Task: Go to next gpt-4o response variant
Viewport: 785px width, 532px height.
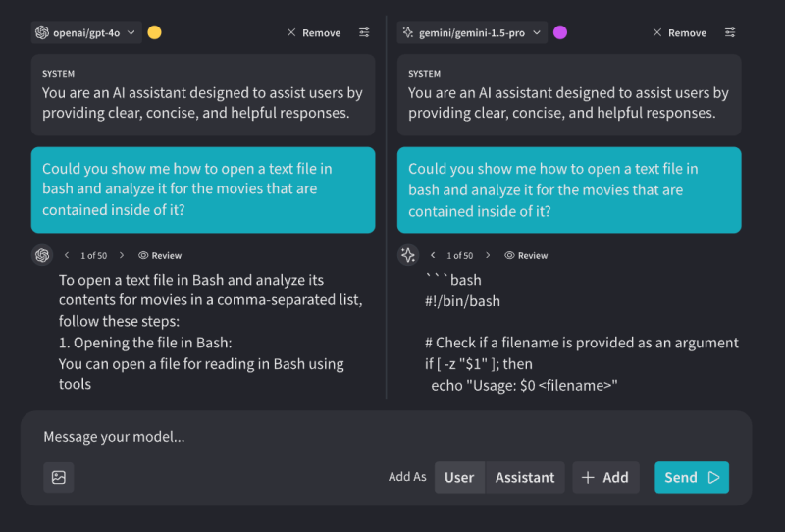Action: (121, 255)
